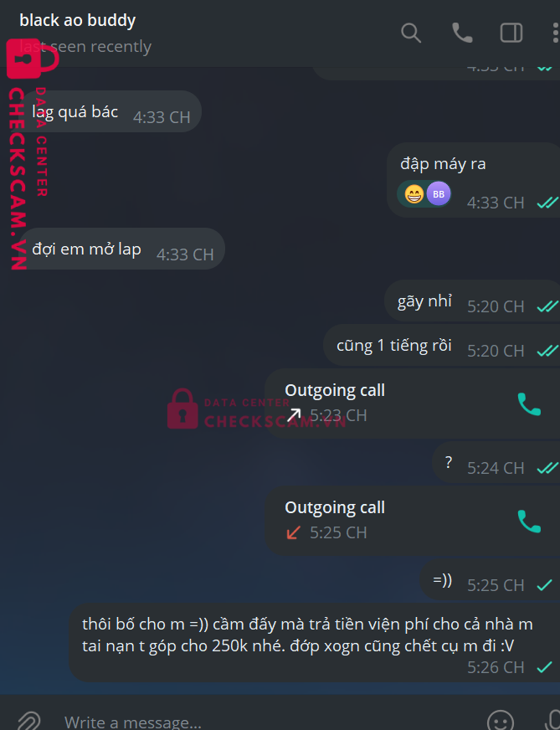Click the 'lag quá bác' message bubble
This screenshot has width=560, height=730.
111,111
